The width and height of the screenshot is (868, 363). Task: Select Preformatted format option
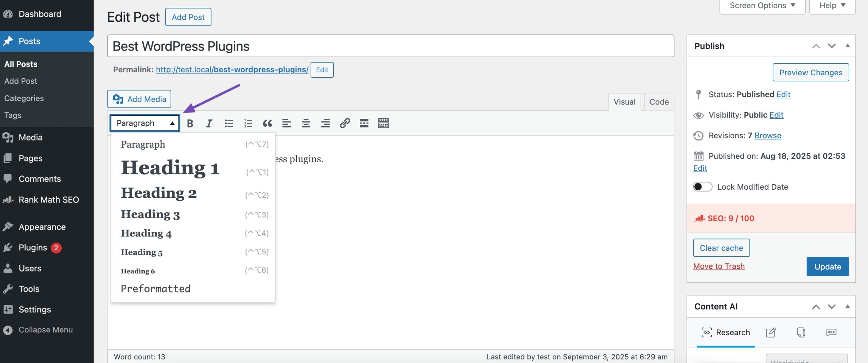click(193, 289)
